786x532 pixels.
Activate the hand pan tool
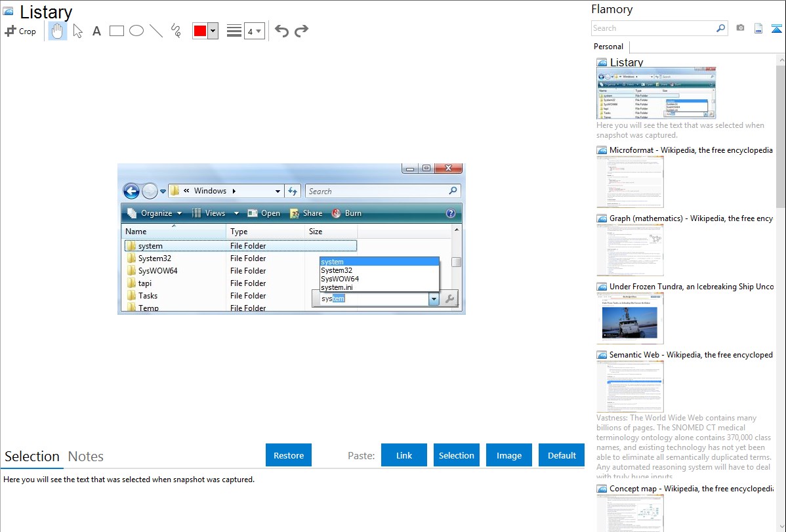pos(57,31)
